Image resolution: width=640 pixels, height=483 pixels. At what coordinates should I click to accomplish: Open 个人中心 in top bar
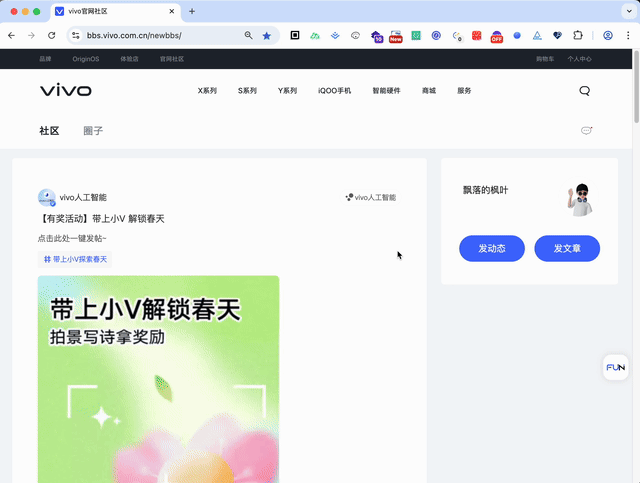click(x=579, y=59)
